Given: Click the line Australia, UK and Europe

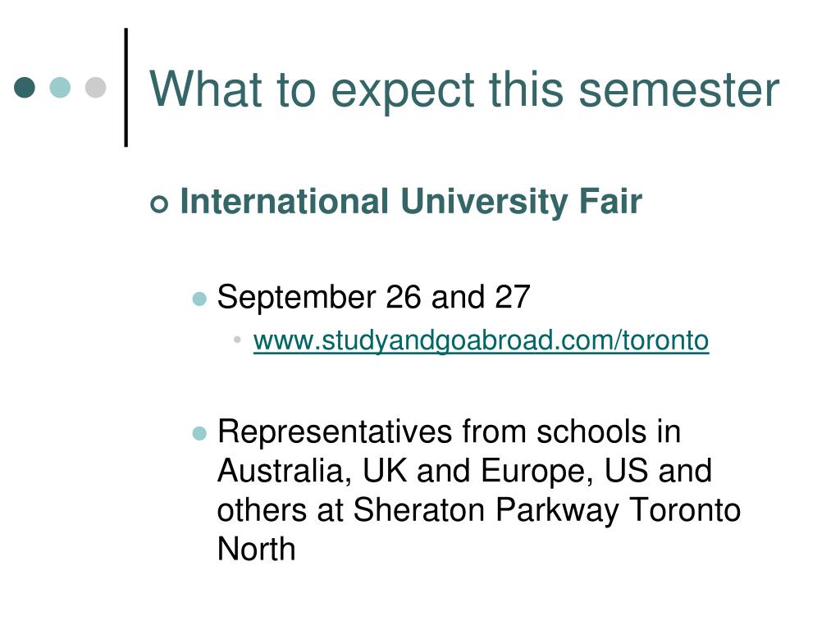Looking at the screenshot, I should [464, 471].
